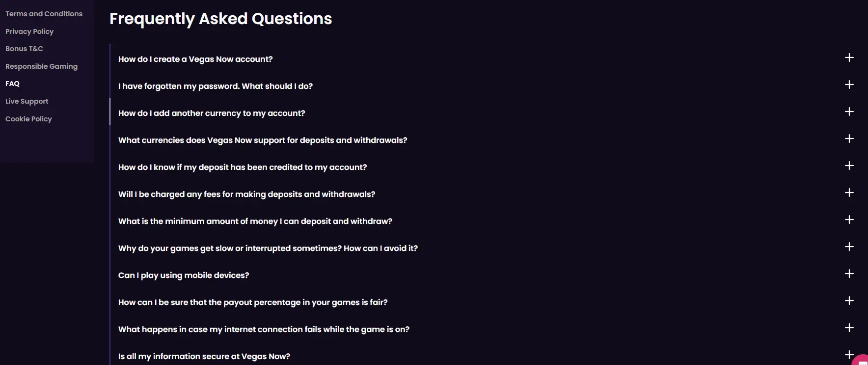Click plus icon beside fees for deposits question
Viewport: 868px width, 365px height.
(x=849, y=193)
